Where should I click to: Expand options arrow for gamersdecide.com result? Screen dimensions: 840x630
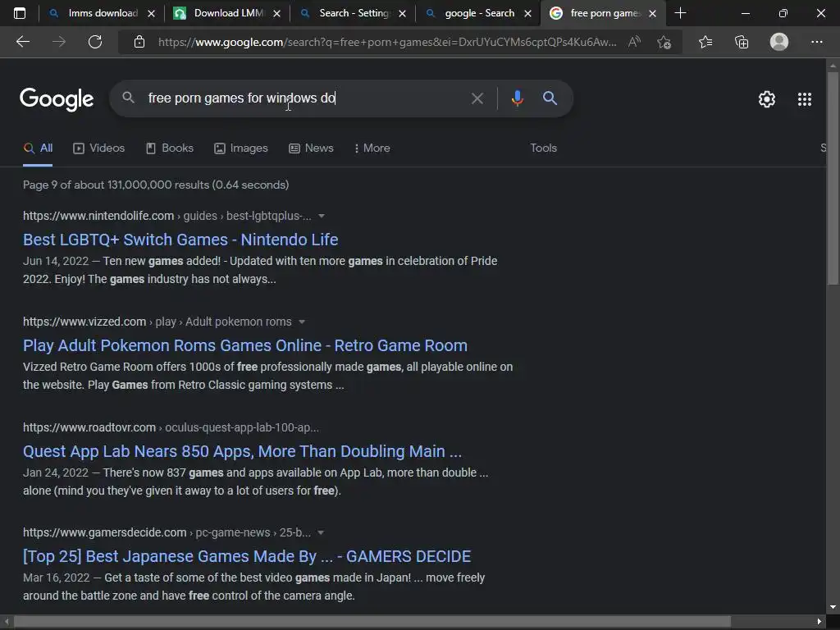point(321,533)
